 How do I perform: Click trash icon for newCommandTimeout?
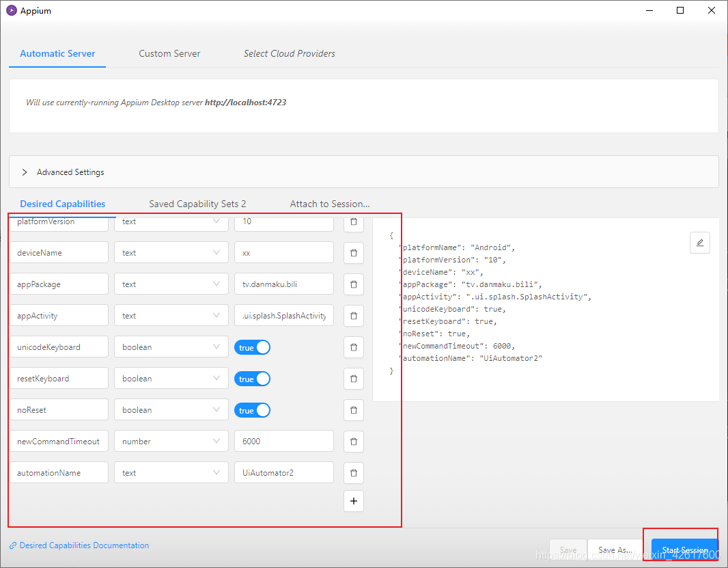point(353,441)
